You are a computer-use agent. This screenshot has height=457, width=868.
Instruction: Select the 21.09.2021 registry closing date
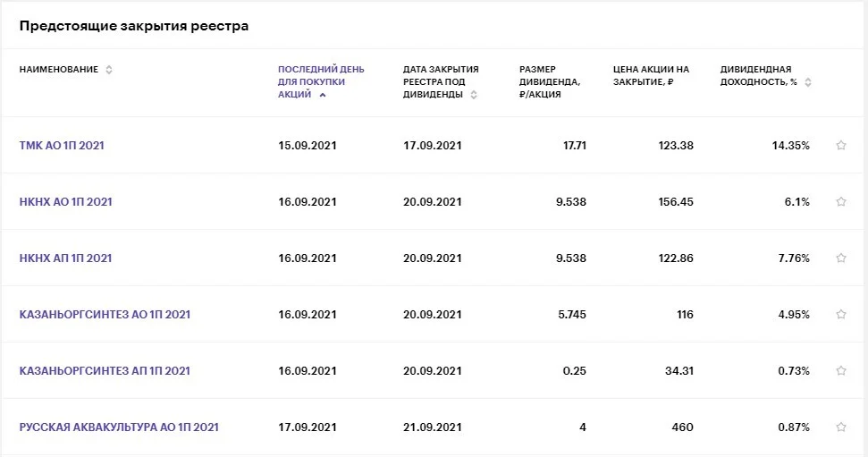(x=433, y=427)
